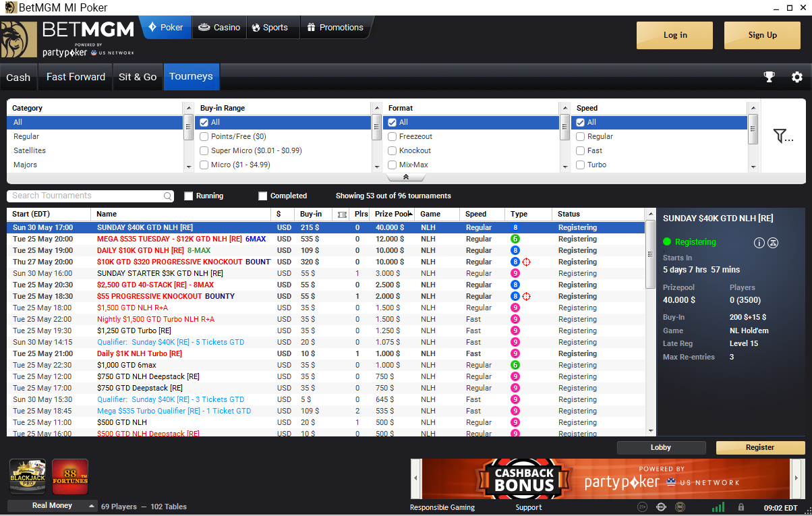Launch the 88 Fortunes game
This screenshot has width=812, height=516.
70,477
